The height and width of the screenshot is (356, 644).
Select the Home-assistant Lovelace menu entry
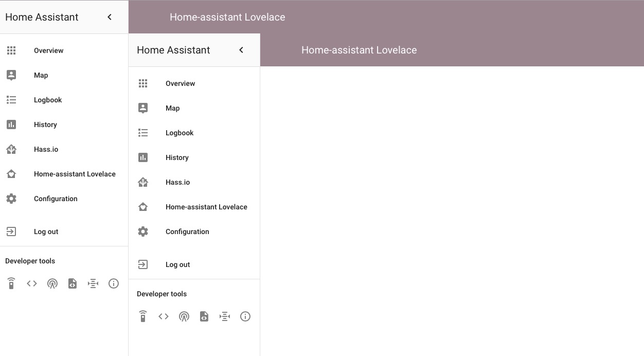tap(206, 207)
